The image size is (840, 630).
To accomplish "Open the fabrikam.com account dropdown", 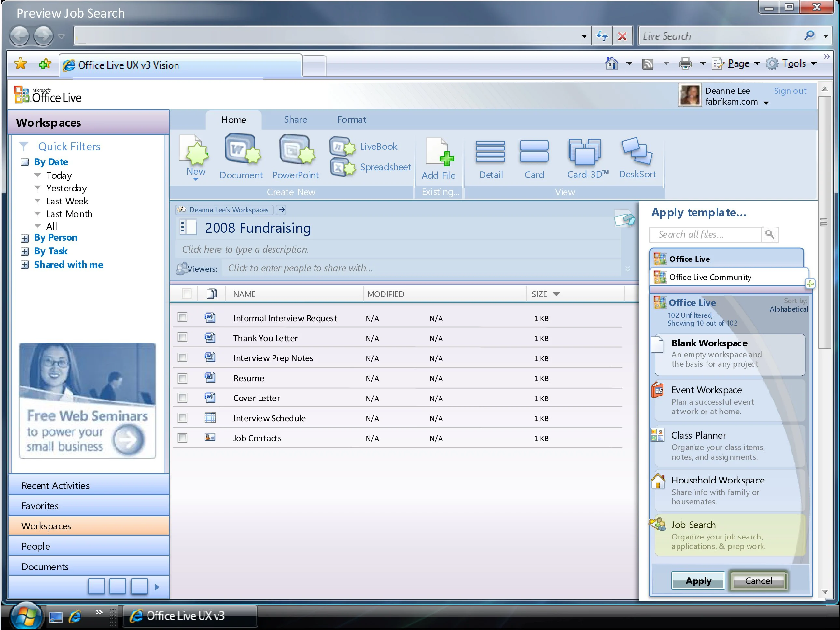I will pyautogui.click(x=766, y=103).
